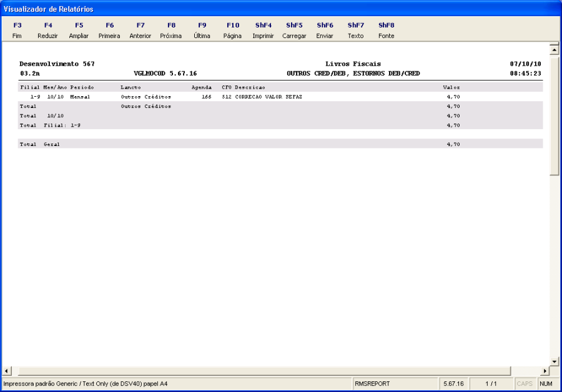Click 'OUTROS CRED/DEB, ESTORNOS DEB/CRED' subtitle

coord(353,74)
